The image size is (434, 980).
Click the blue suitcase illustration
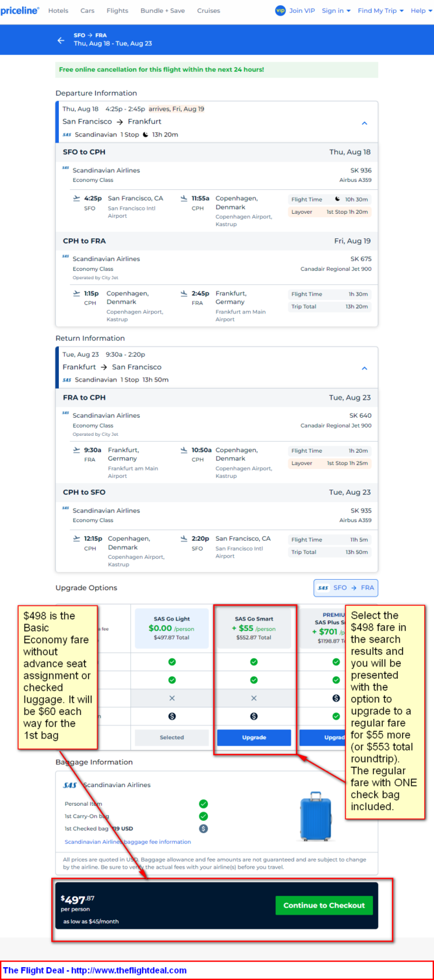[x=315, y=816]
